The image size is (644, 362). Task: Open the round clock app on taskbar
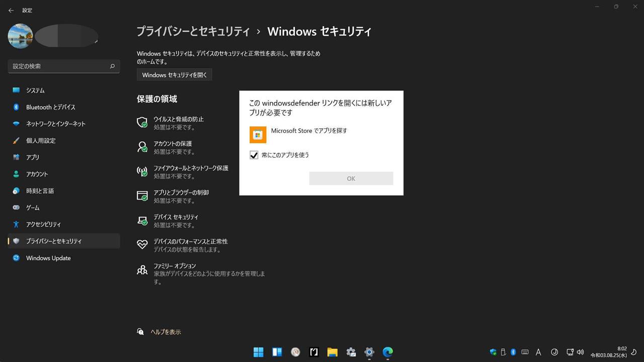pos(296,352)
